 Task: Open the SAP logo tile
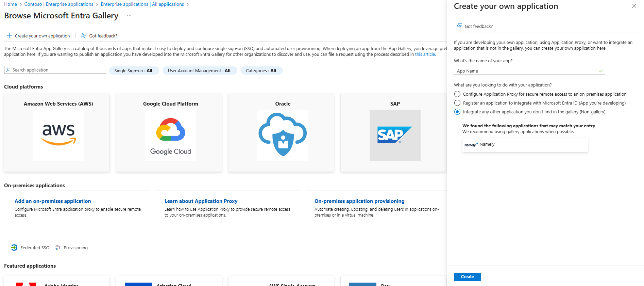pyautogui.click(x=395, y=135)
